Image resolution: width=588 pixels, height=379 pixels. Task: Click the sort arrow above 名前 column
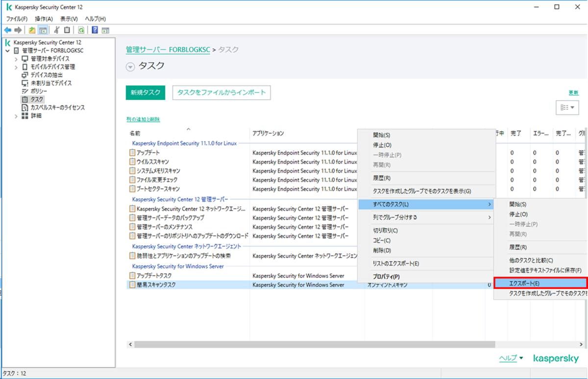[188, 129]
